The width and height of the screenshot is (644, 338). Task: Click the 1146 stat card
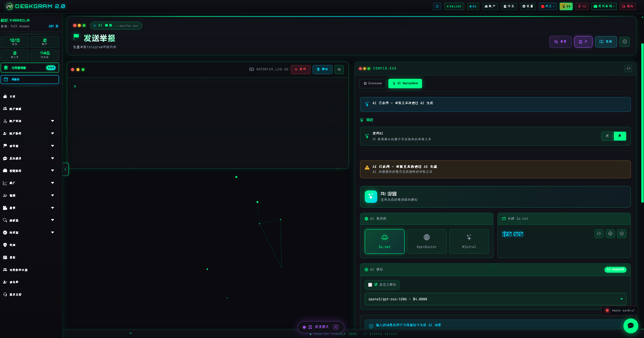[x=45, y=55]
